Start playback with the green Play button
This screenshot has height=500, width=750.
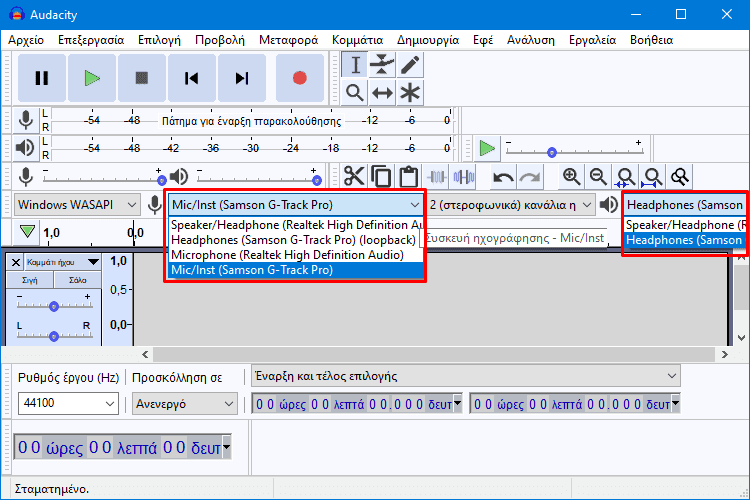[x=92, y=78]
